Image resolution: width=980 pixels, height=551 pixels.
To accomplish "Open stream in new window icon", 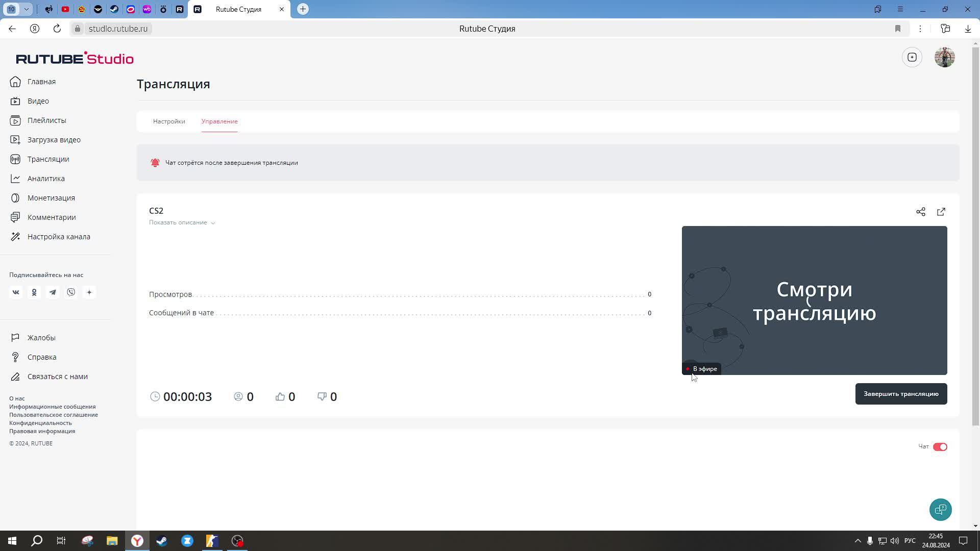I will pyautogui.click(x=941, y=212).
